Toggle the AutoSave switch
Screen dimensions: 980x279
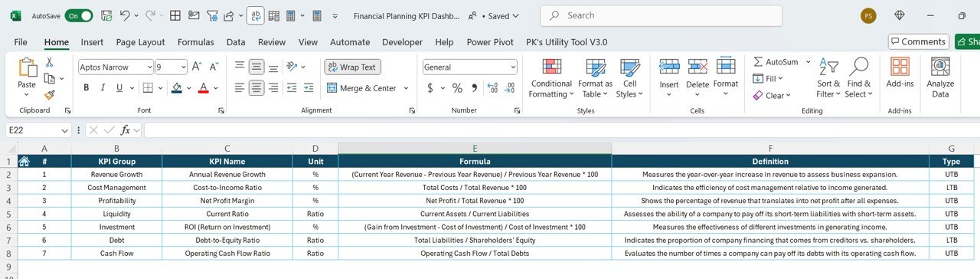click(x=79, y=15)
